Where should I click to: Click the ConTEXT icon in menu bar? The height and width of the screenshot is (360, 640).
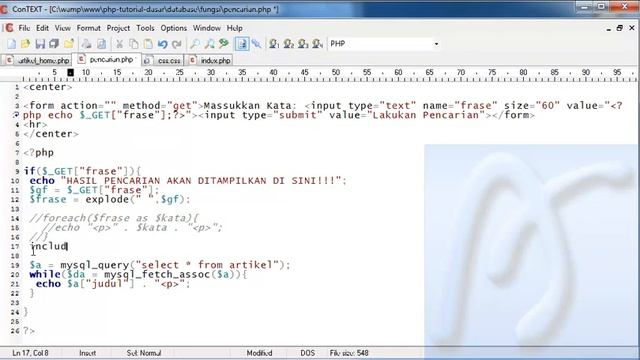[x=9, y=28]
